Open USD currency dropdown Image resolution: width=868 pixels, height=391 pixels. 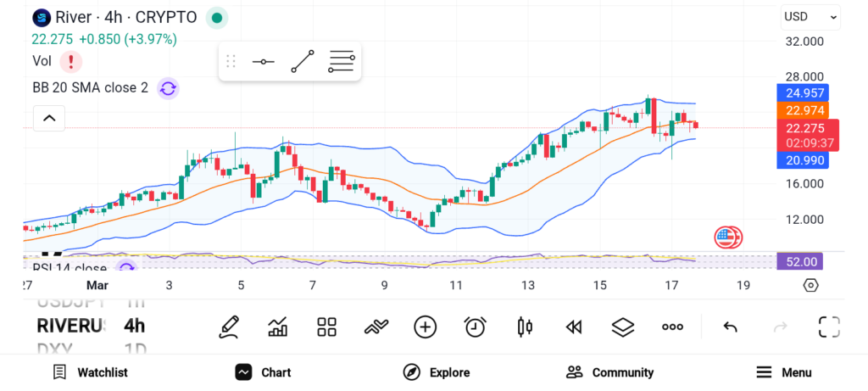click(x=810, y=17)
